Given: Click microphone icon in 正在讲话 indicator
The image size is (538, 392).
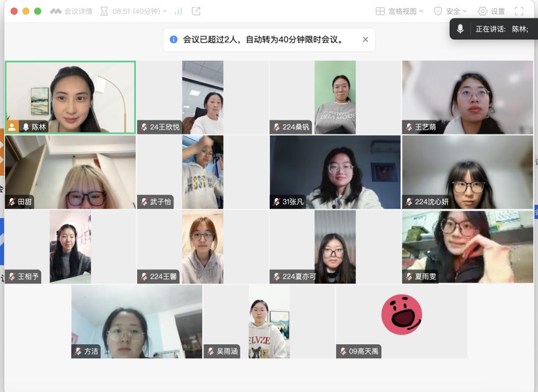Looking at the screenshot, I should click(x=460, y=29).
